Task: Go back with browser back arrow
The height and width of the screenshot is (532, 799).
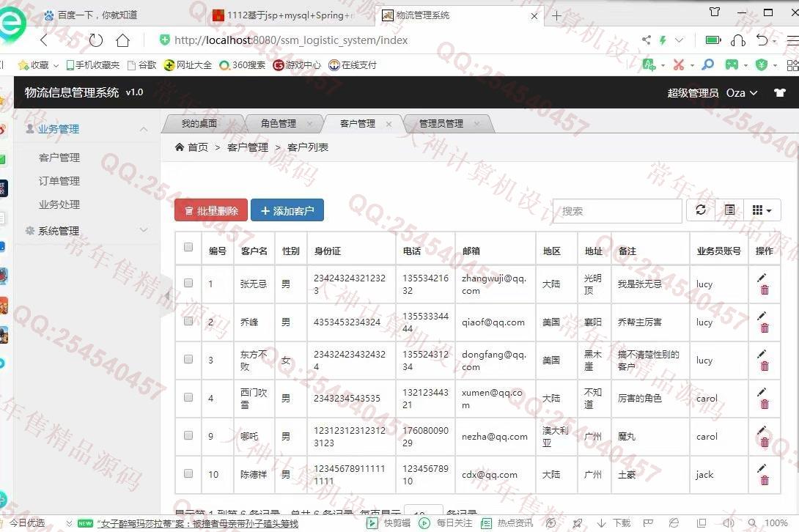Action: (x=44, y=40)
